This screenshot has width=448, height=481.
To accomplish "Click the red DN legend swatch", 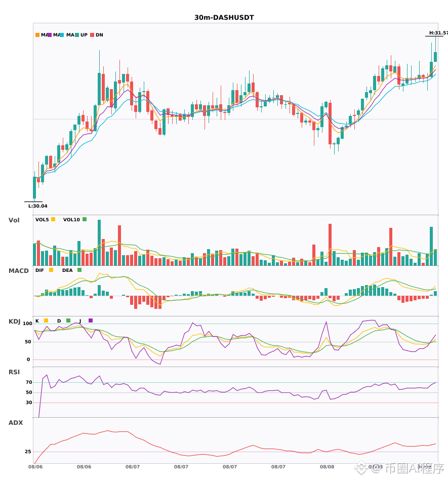I will [x=92, y=35].
